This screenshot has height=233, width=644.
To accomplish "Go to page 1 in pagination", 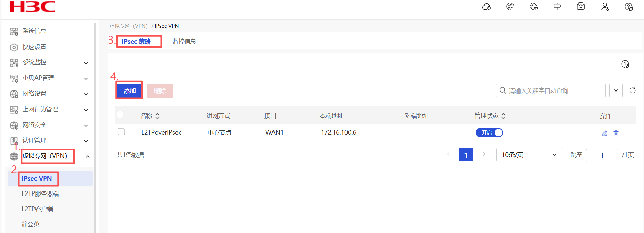I will (x=466, y=155).
